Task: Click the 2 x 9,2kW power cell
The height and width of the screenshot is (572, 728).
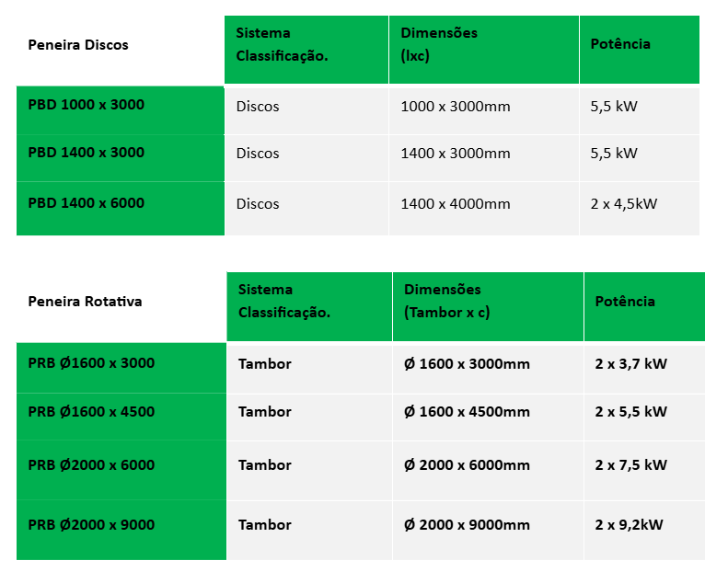Action: (629, 525)
